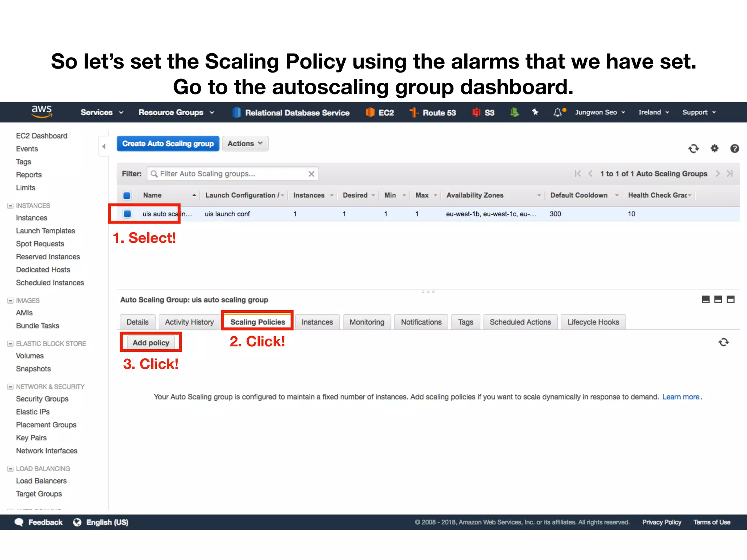Image resolution: width=747 pixels, height=560 pixels.
Task: Open the Services dropdown menu
Action: pos(102,112)
